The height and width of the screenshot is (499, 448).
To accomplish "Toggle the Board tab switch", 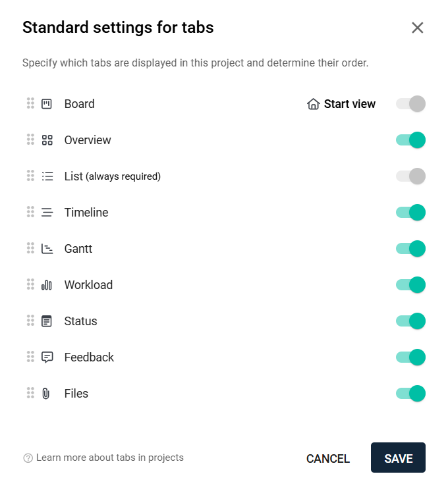I will [410, 104].
